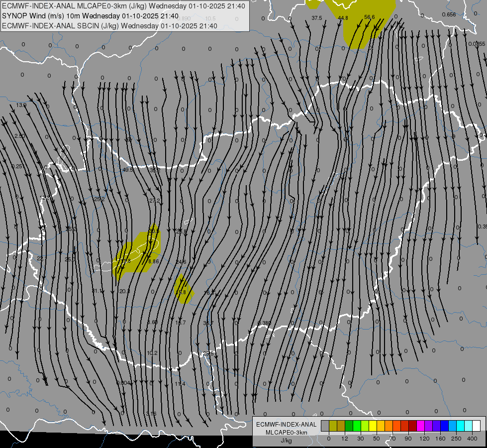Click the pure blue legend swatch
Image resolution: width=487 pixels, height=448 pixels.
(444, 426)
